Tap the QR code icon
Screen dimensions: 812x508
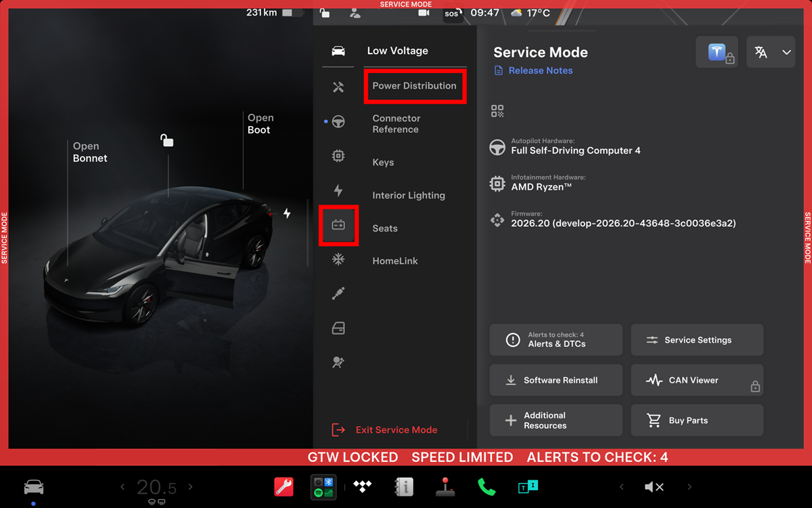coord(497,111)
